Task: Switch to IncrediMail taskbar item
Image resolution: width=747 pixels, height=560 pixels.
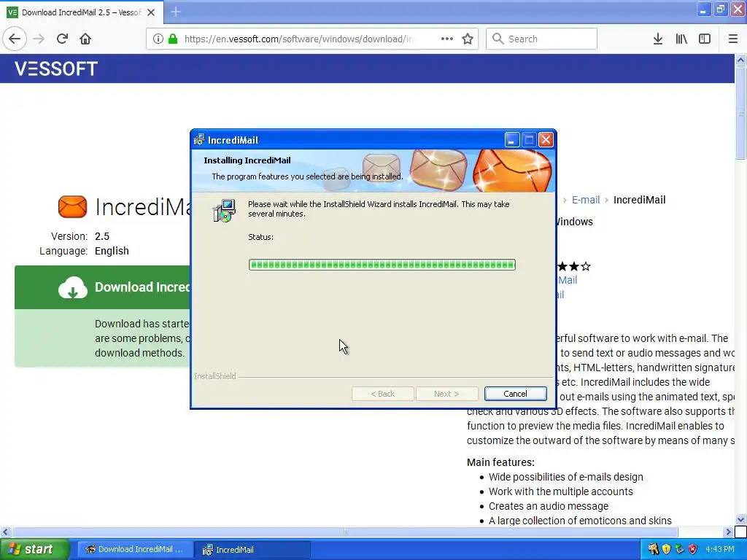Action: [x=252, y=549]
